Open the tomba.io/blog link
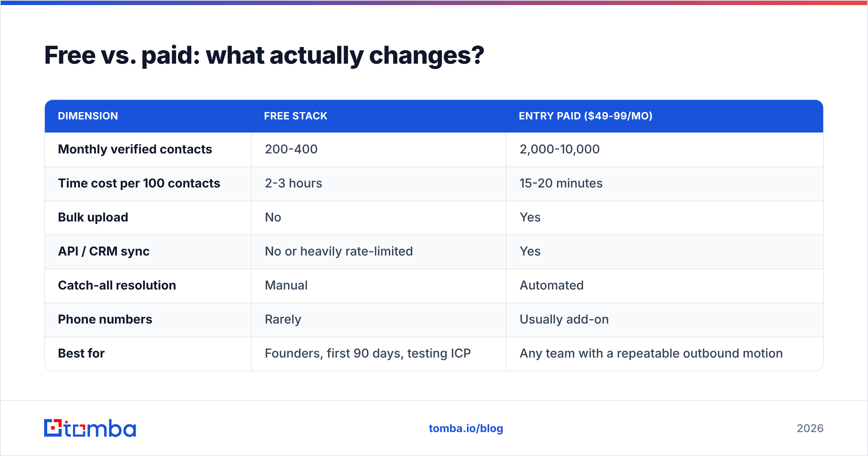868x456 pixels. point(466,428)
